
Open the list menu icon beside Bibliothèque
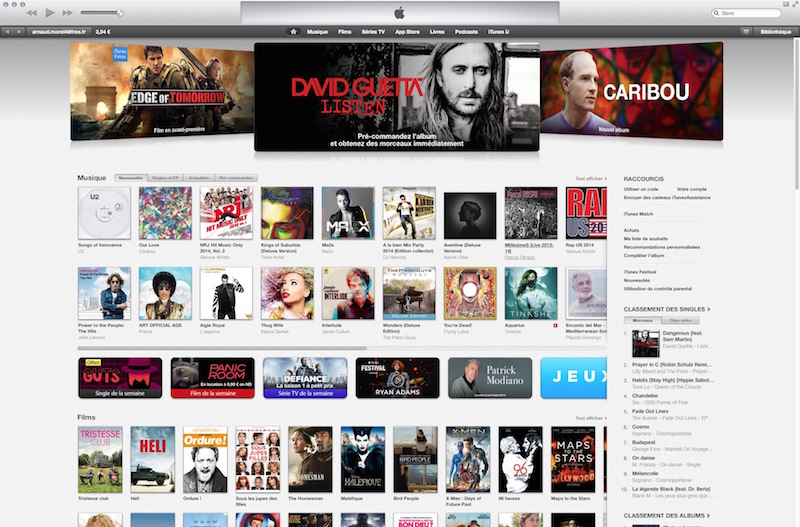coord(746,32)
